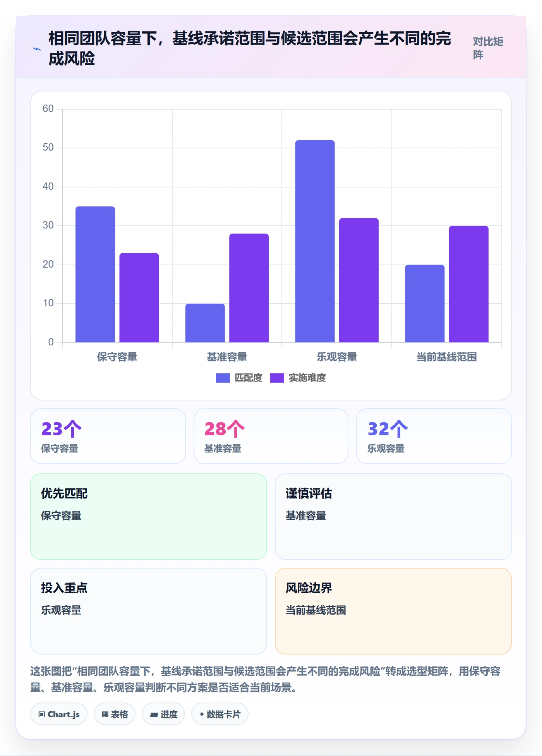This screenshot has height=756, width=542.
Task: Click the 当前基线范围 x-axis label under the chart
Action: click(447, 357)
